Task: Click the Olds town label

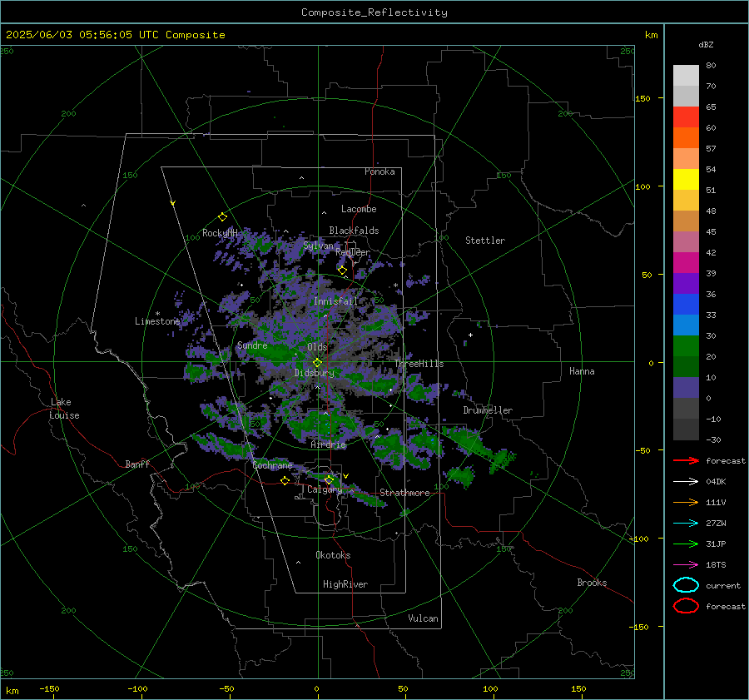Action: click(317, 347)
